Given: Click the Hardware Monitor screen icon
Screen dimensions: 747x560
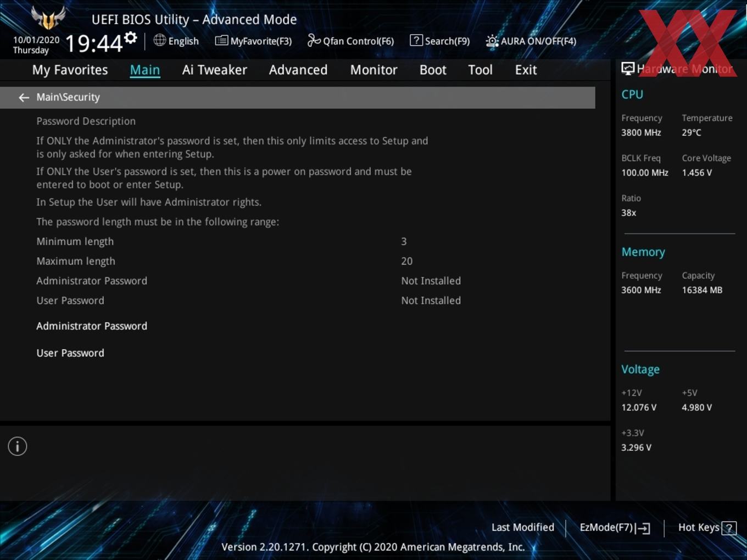Looking at the screenshot, I should coord(628,69).
